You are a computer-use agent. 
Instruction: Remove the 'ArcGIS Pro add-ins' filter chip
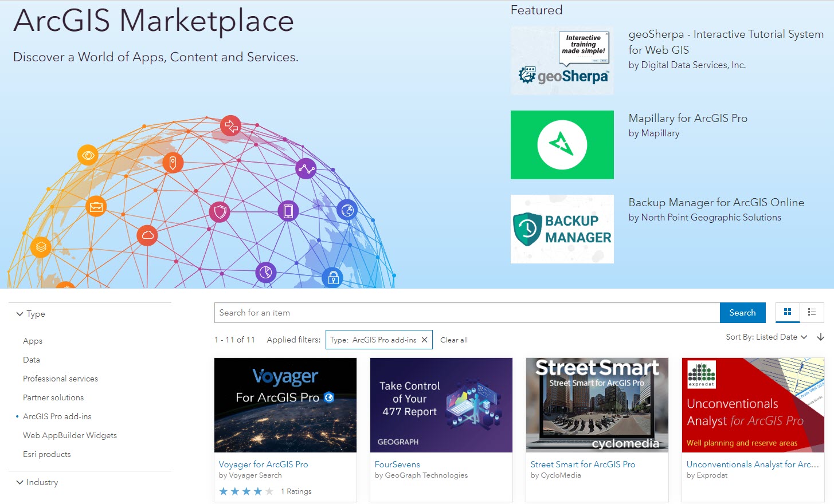click(424, 339)
